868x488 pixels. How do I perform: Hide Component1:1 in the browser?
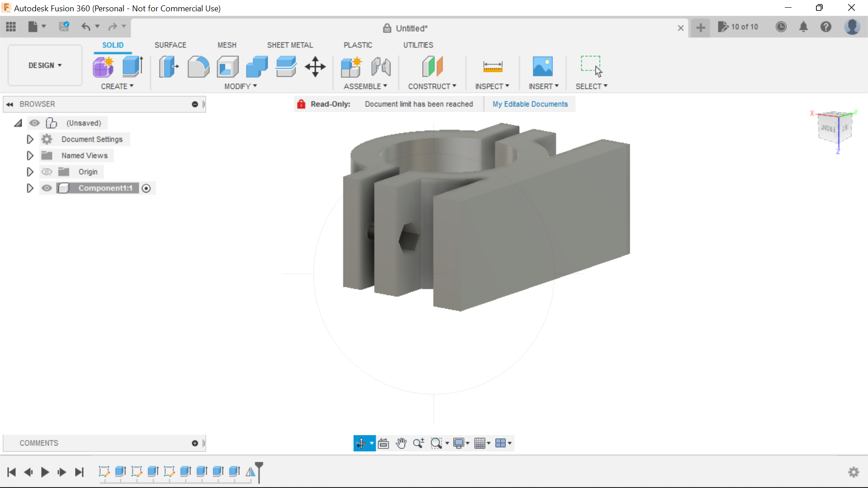point(47,188)
